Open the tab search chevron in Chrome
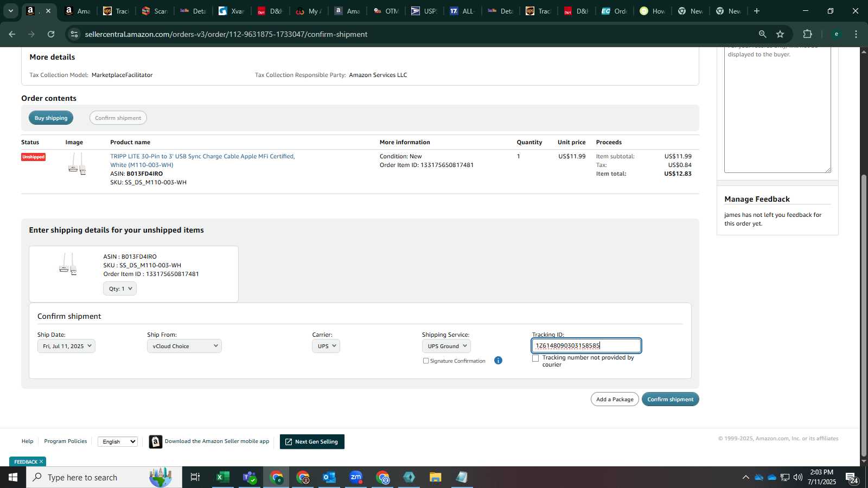Viewport: 868px width, 488px height. click(10, 11)
